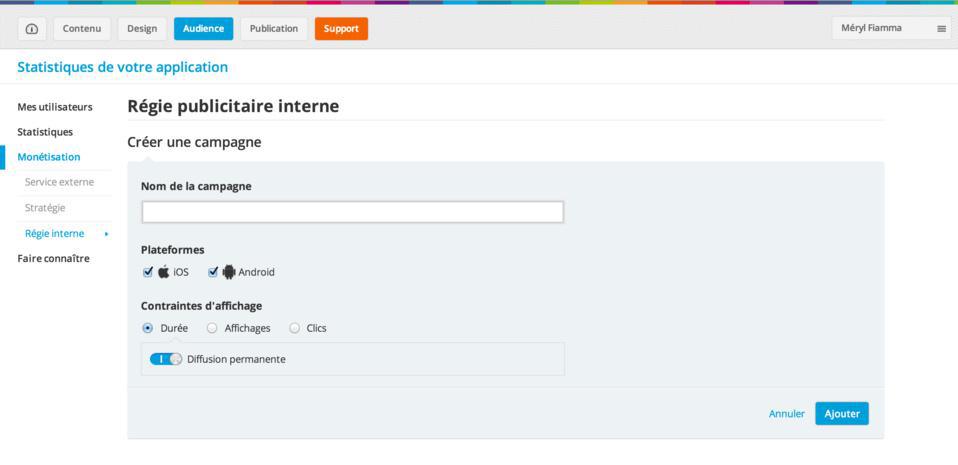Select the Affichages radio button

(212, 328)
